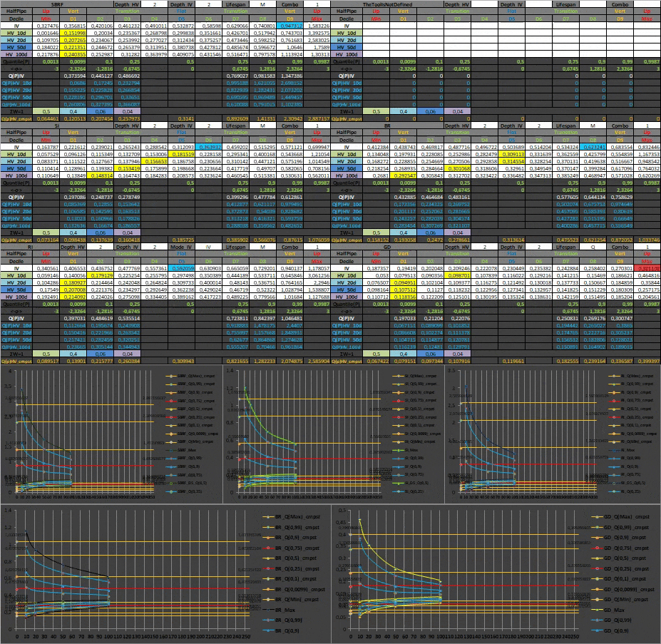Screen dimensions: 661x644
Task: Select the yellow 0,151998 HV_10d cell
Action: (73, 33)
